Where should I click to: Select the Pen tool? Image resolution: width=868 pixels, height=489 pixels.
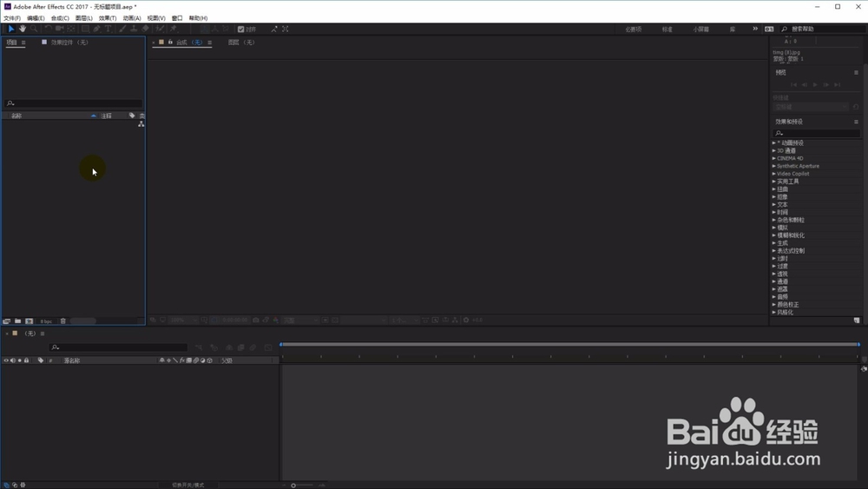pyautogui.click(x=96, y=29)
